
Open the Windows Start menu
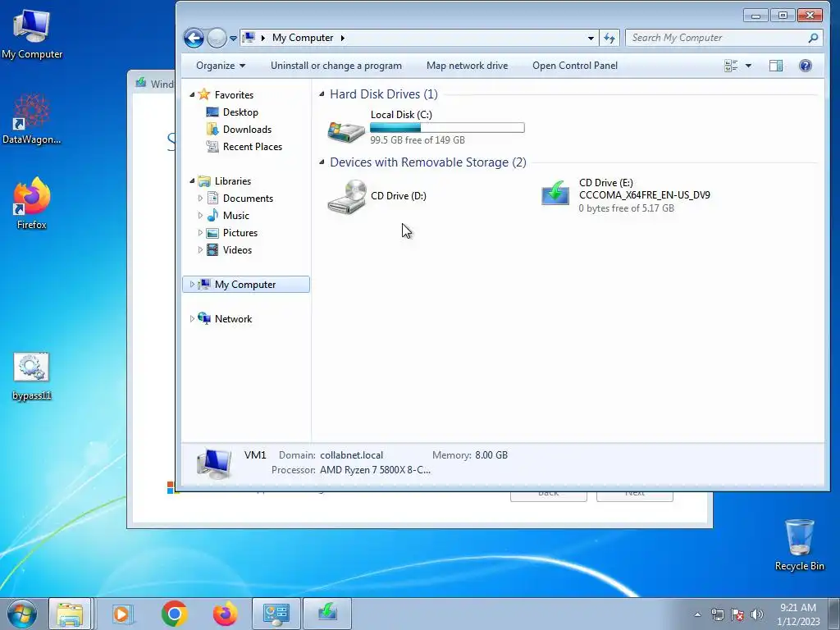(22, 614)
